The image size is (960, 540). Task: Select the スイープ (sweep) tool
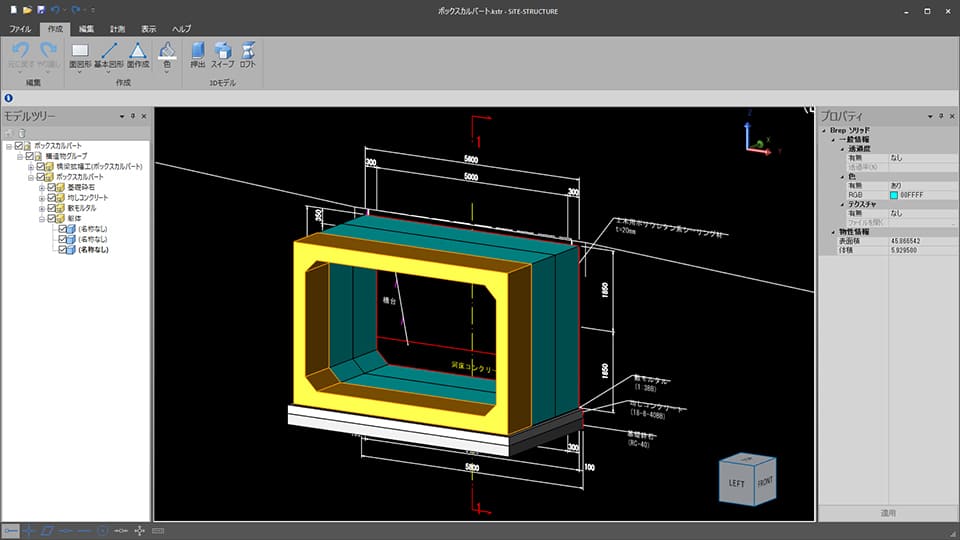pyautogui.click(x=223, y=54)
